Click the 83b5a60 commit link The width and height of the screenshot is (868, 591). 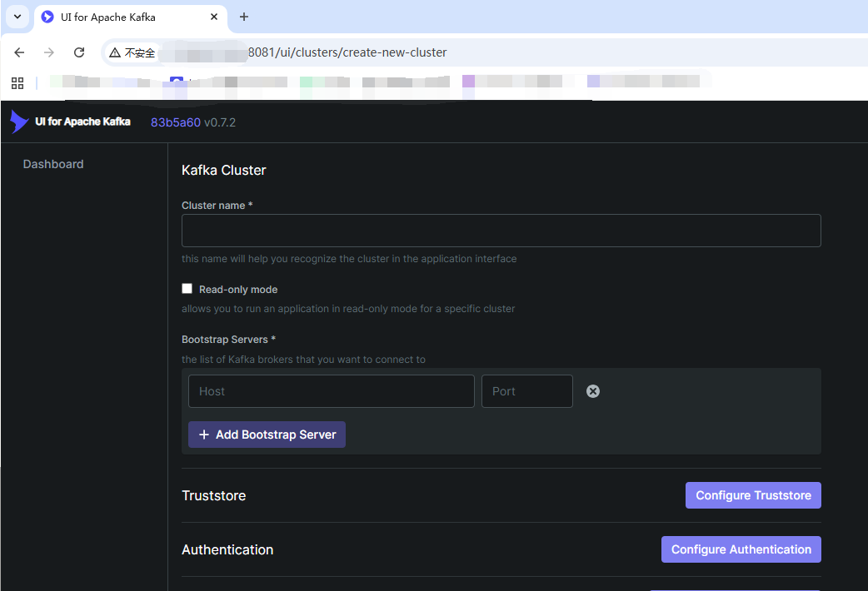coord(176,122)
